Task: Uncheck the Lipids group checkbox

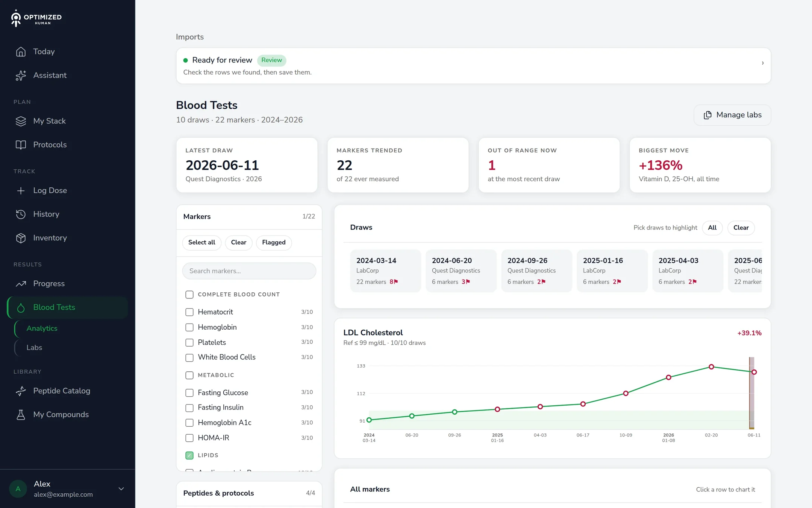Action: (189, 455)
